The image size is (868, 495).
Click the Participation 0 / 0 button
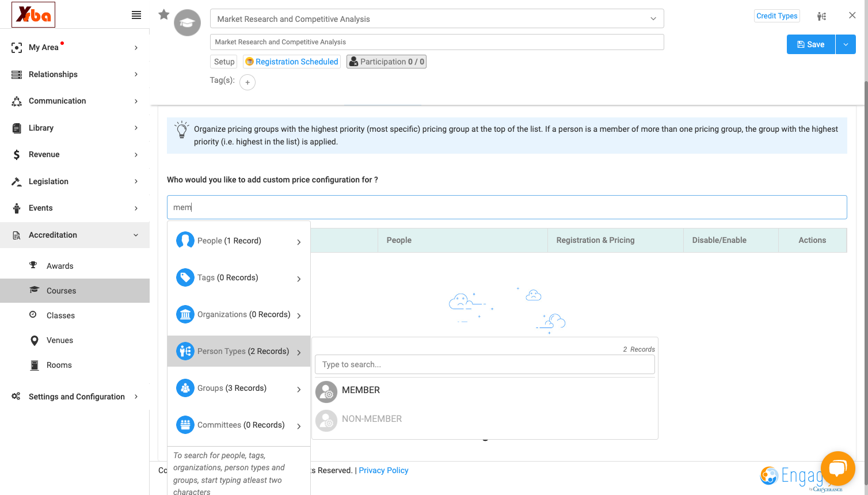coord(386,62)
